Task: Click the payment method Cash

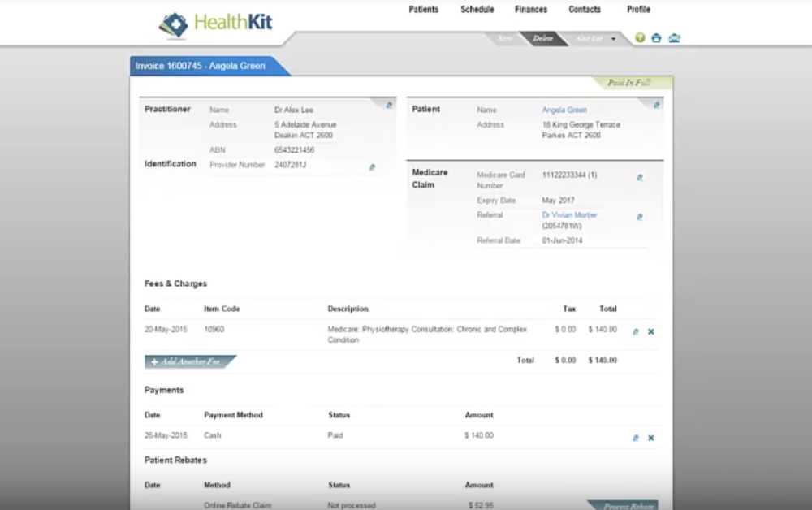Action: pyautogui.click(x=212, y=435)
